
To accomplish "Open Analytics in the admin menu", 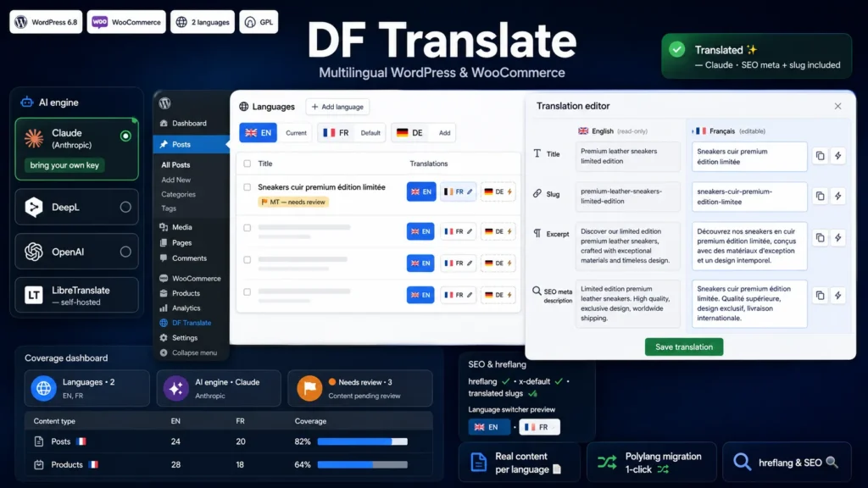I will coord(186,308).
